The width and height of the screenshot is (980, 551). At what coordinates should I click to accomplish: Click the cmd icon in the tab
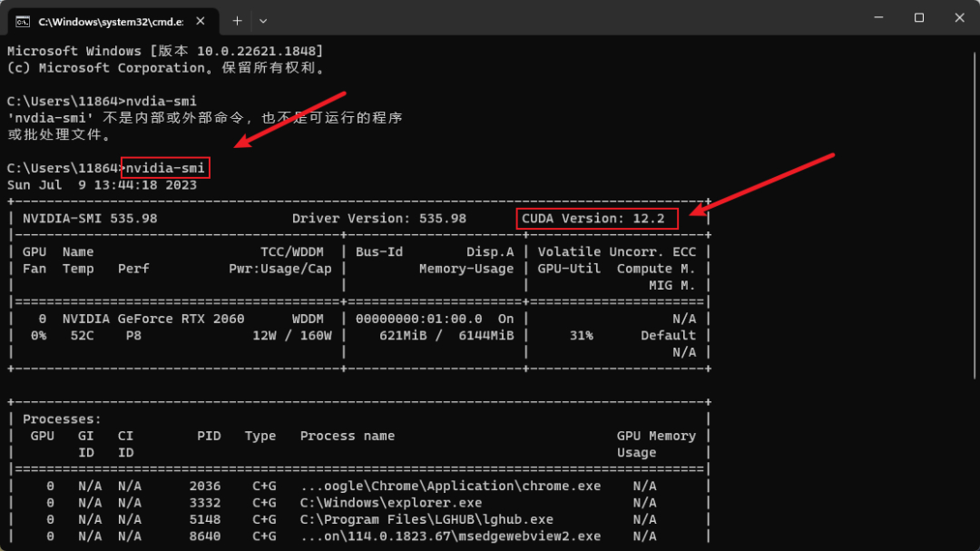click(x=23, y=22)
